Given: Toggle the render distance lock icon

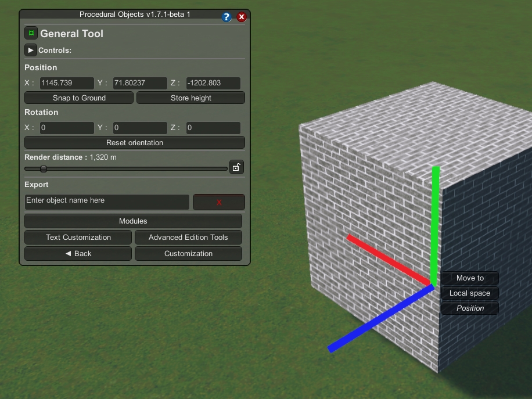Looking at the screenshot, I should (x=236, y=167).
